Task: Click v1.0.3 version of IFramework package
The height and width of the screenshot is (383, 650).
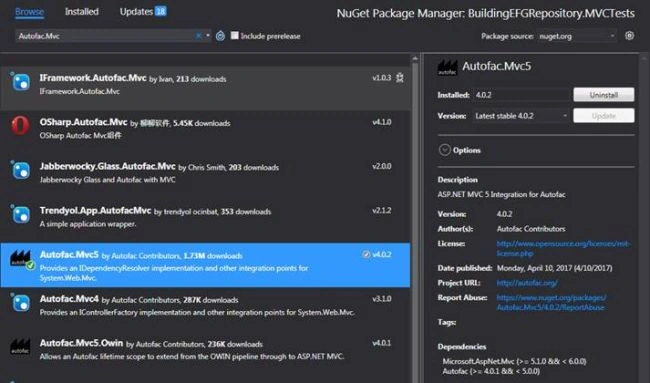Action: [x=381, y=78]
